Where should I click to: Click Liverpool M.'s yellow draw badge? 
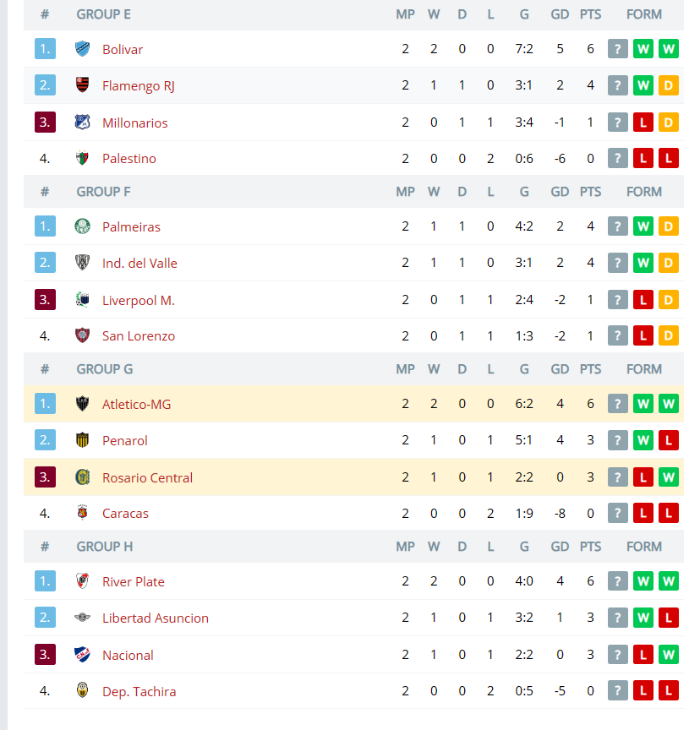click(x=669, y=300)
